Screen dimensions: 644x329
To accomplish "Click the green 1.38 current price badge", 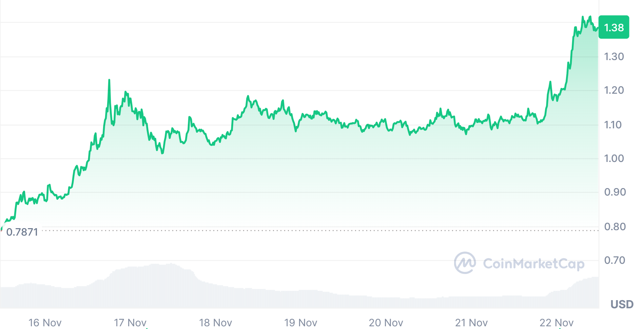I will pos(613,27).
